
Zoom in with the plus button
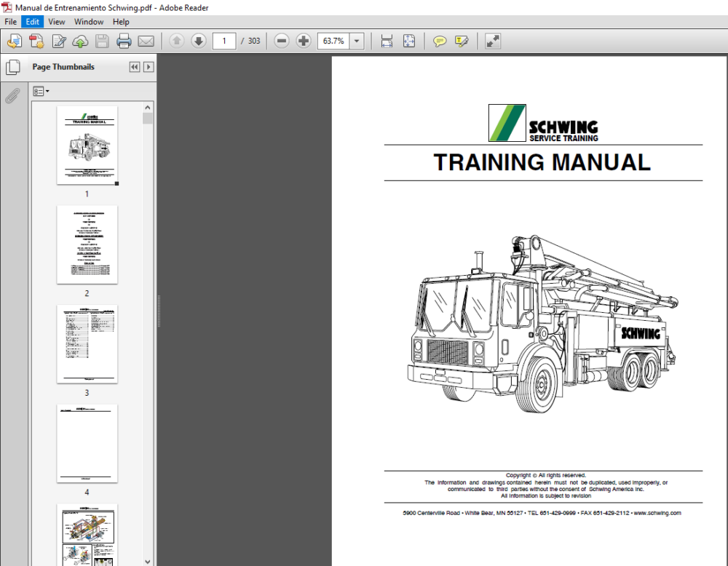(304, 41)
